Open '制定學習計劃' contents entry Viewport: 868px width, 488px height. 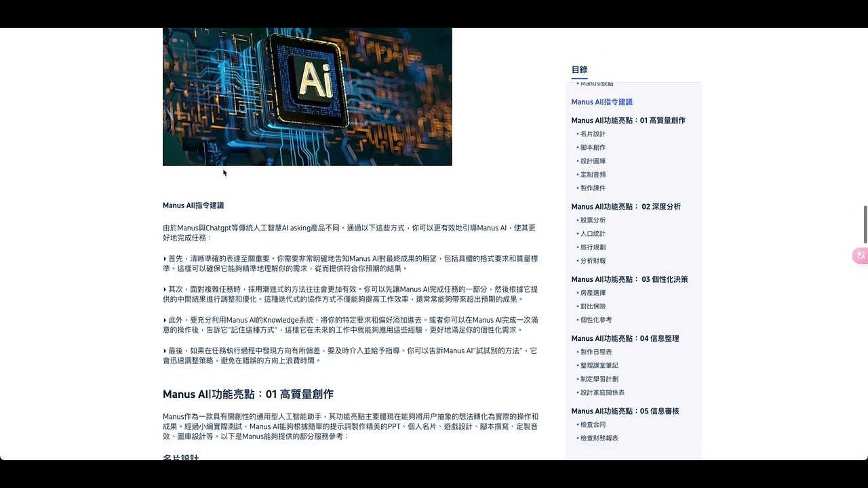pos(599,379)
